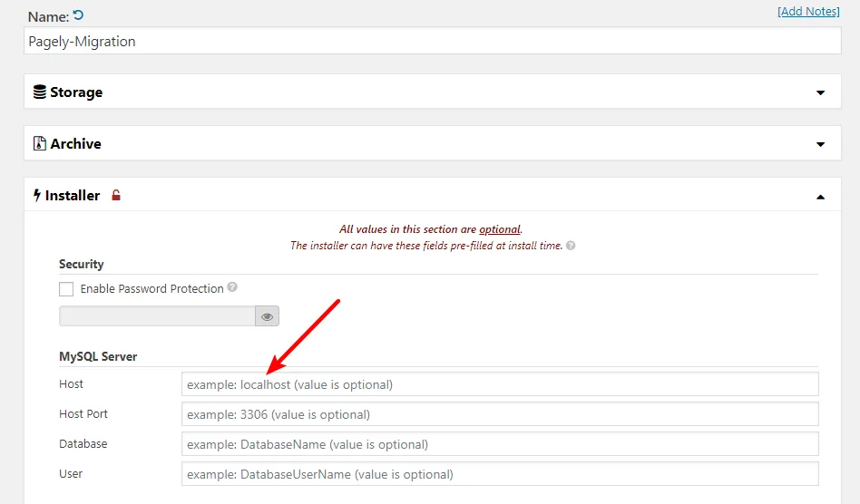Click help icon after pre-filled fields note

(571, 246)
